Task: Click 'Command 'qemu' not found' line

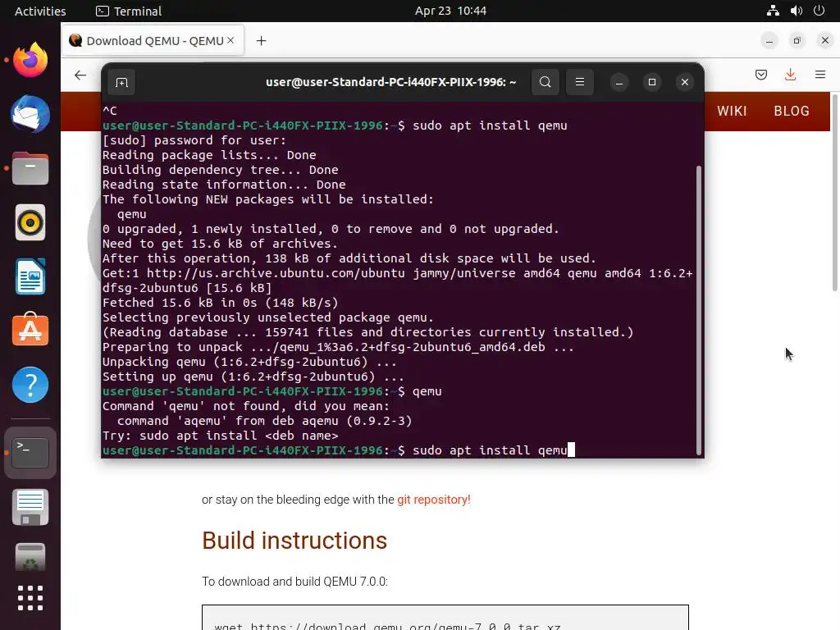Action: tap(246, 406)
